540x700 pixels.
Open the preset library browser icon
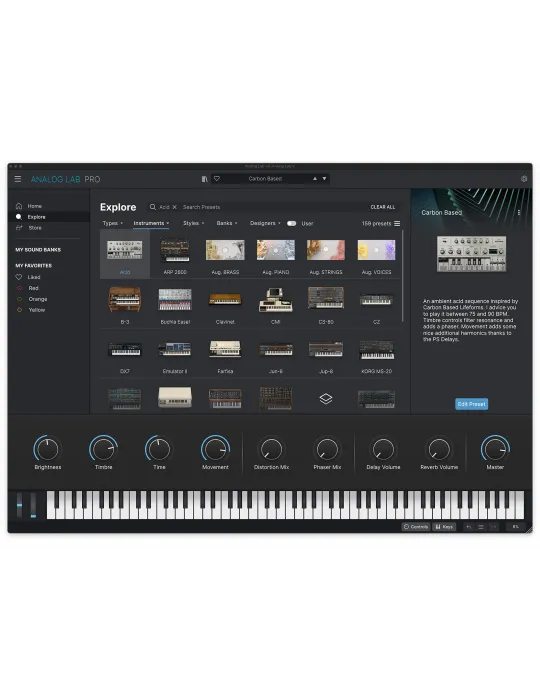click(x=204, y=179)
